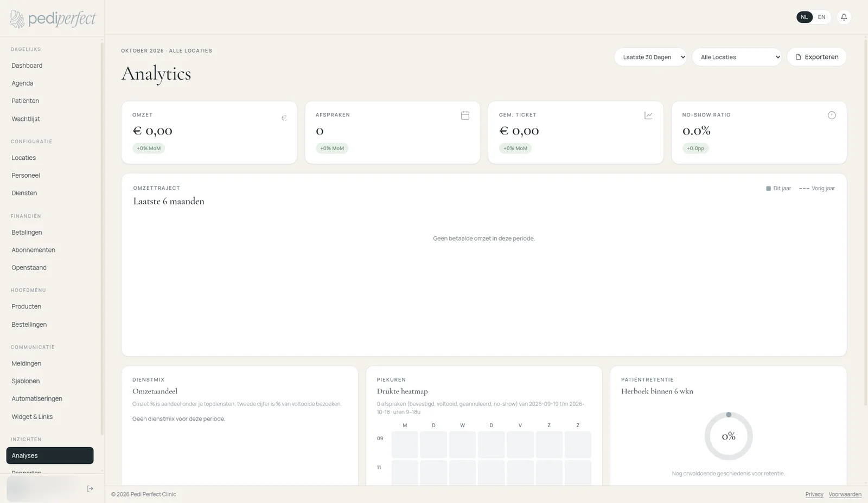The height and width of the screenshot is (503, 868).
Task: Switch language to NL
Action: pyautogui.click(x=805, y=17)
